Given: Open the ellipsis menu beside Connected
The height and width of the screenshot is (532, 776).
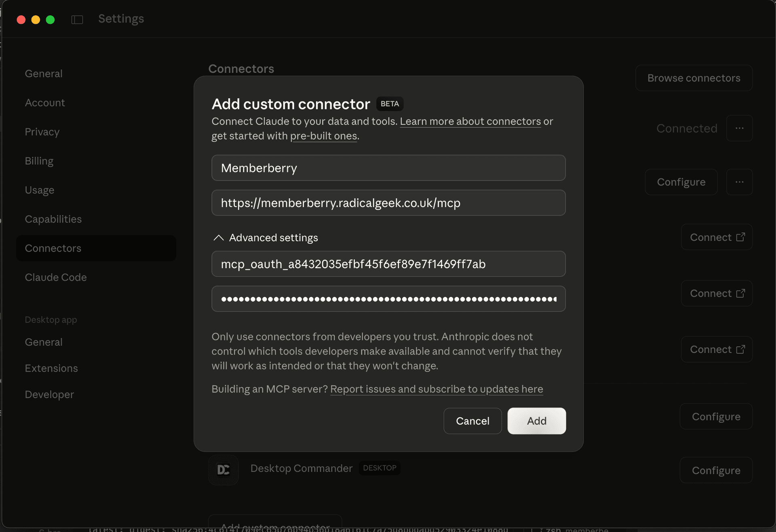Looking at the screenshot, I should click(740, 128).
